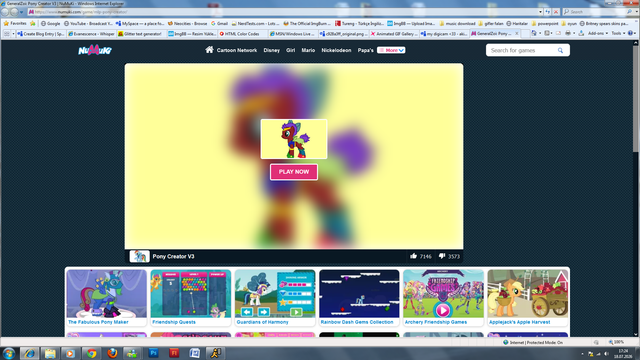Open the Guardians of Harmony game thumbnail

pos(275,293)
